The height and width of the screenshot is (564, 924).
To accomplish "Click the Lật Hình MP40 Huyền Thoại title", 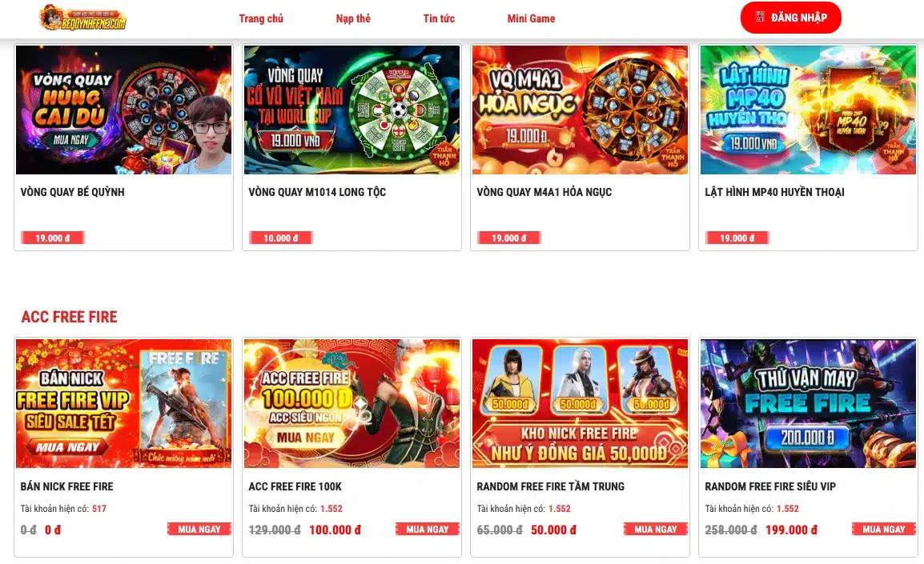I will coord(774,192).
